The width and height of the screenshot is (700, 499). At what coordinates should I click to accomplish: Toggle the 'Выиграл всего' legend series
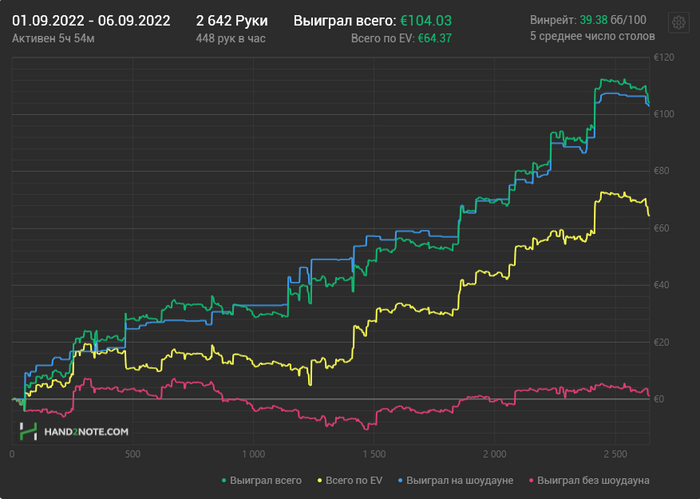[x=262, y=481]
